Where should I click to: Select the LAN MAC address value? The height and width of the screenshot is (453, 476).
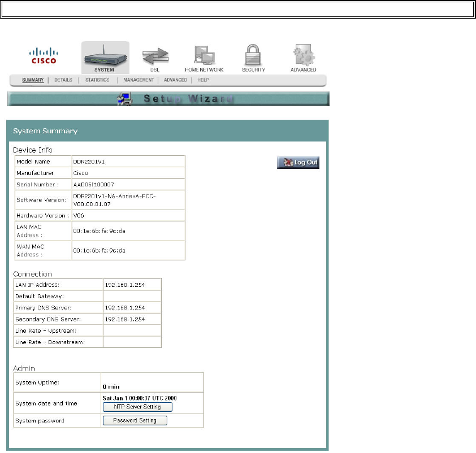point(99,231)
